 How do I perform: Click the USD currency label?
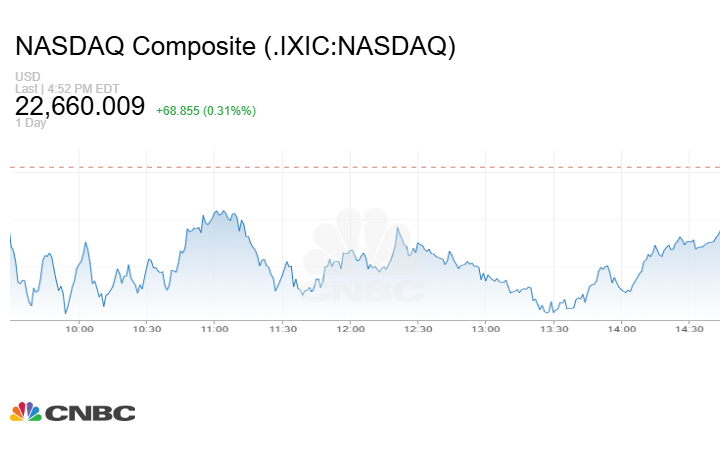26,77
